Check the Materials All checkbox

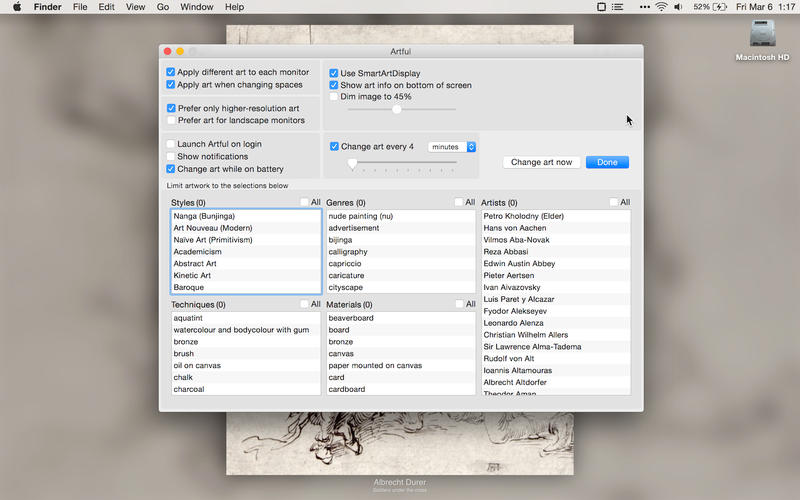pos(459,304)
